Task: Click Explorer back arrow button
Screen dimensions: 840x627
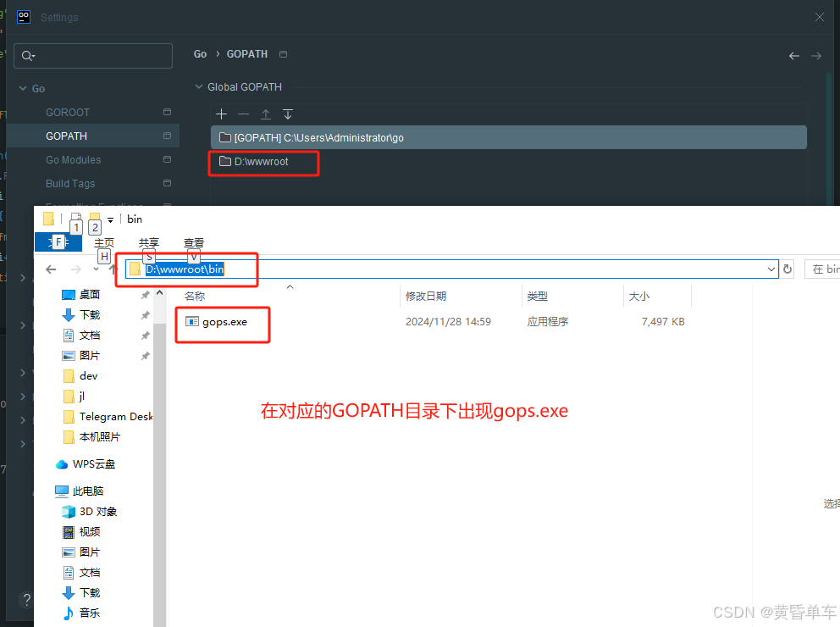Action: (x=51, y=269)
